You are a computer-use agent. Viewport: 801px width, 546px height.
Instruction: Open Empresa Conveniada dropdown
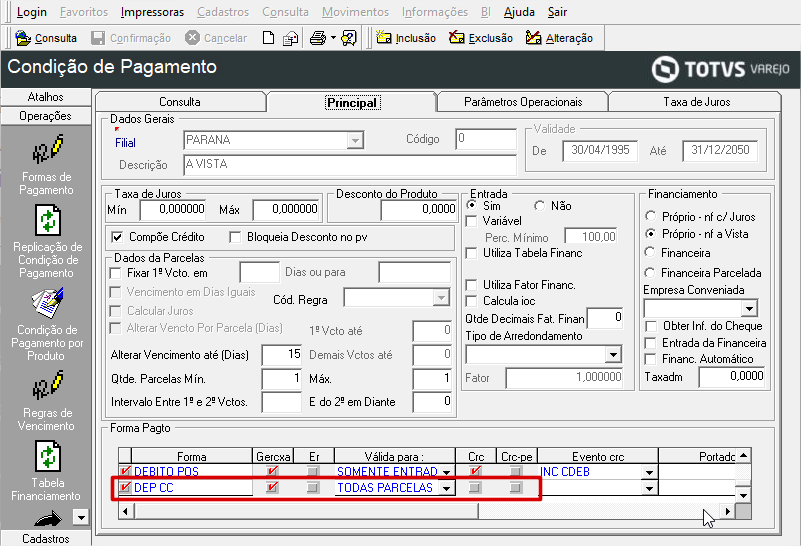(x=749, y=308)
